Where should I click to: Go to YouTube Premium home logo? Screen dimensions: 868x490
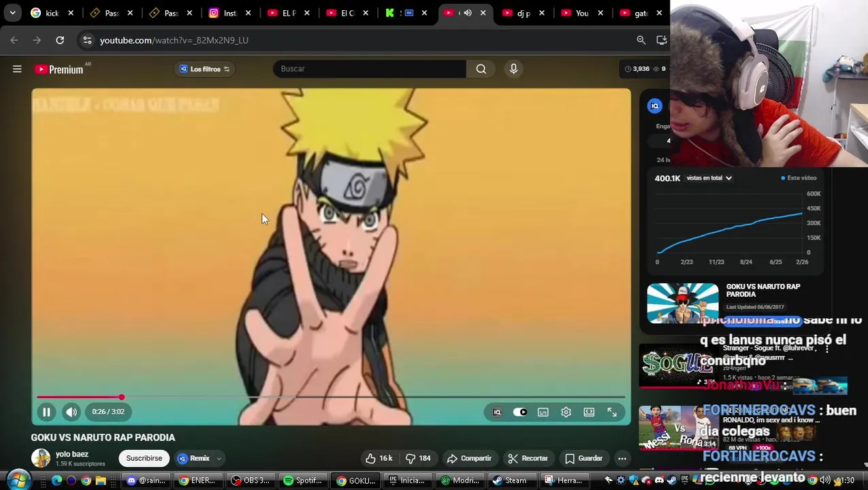point(59,69)
